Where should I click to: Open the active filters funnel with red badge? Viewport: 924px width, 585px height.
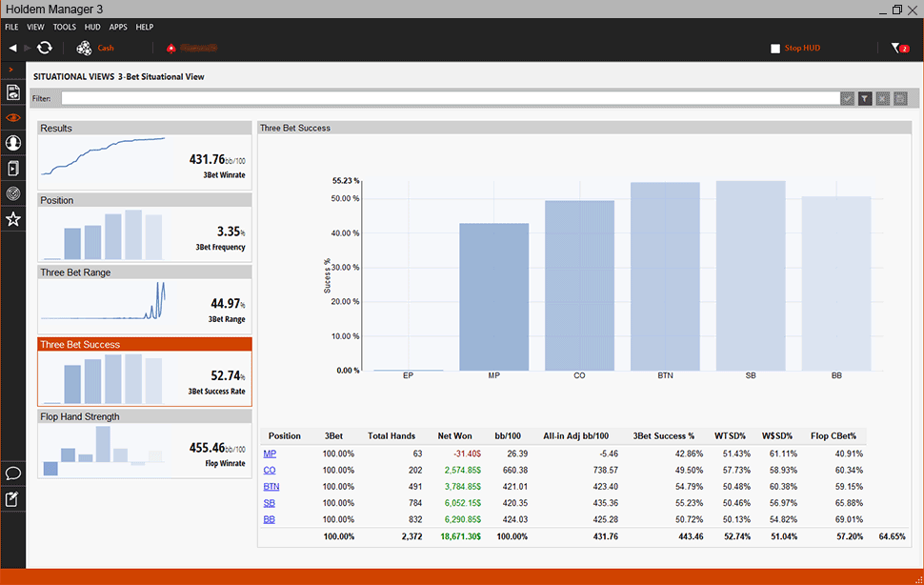click(x=898, y=48)
